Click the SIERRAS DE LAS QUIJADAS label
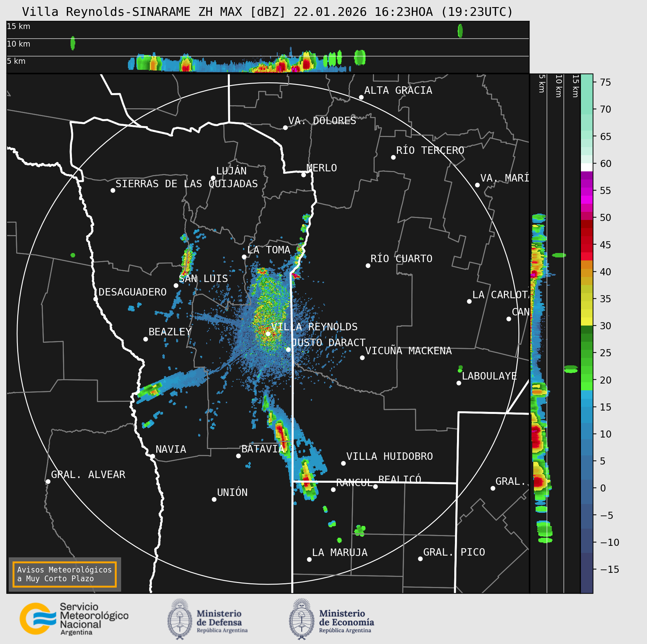647x644 pixels. tap(187, 184)
